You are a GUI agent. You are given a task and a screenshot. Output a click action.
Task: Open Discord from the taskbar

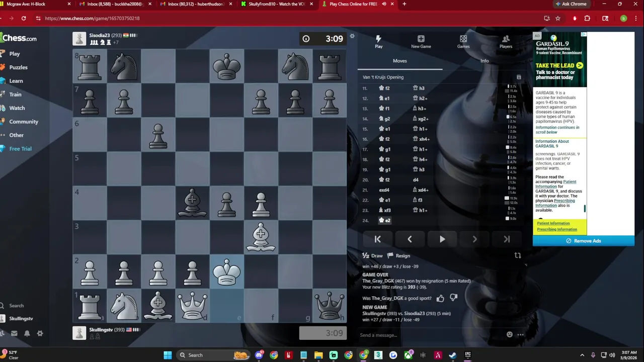tap(259, 355)
